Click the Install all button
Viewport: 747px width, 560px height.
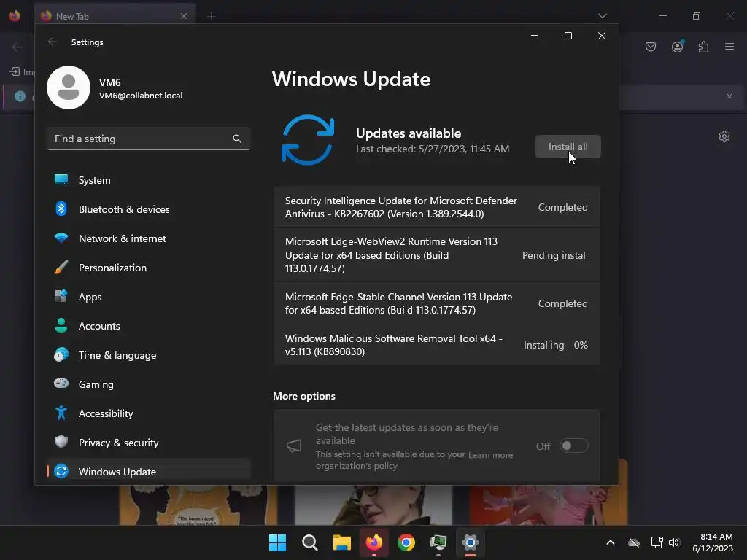568,147
